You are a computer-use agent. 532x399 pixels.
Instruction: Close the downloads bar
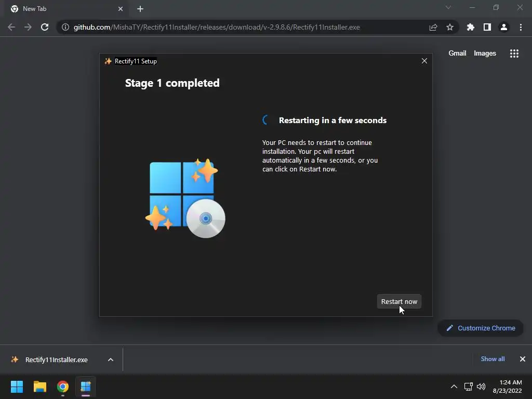(523, 359)
